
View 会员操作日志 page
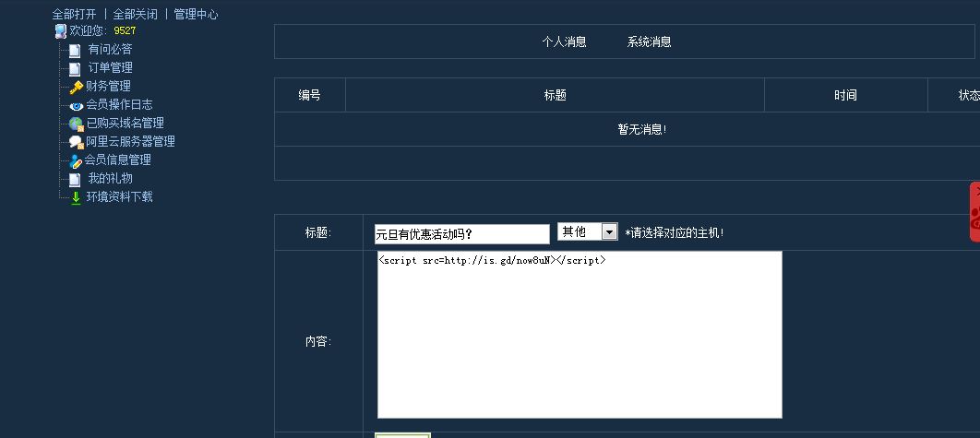point(119,104)
